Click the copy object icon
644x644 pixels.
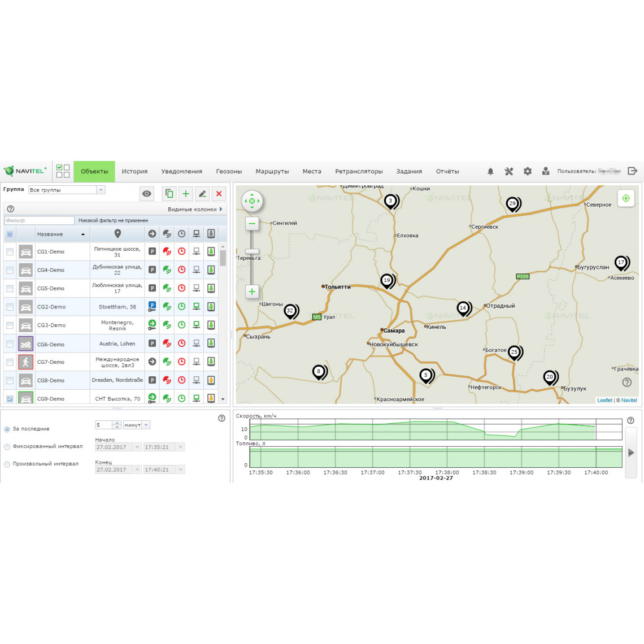[169, 193]
